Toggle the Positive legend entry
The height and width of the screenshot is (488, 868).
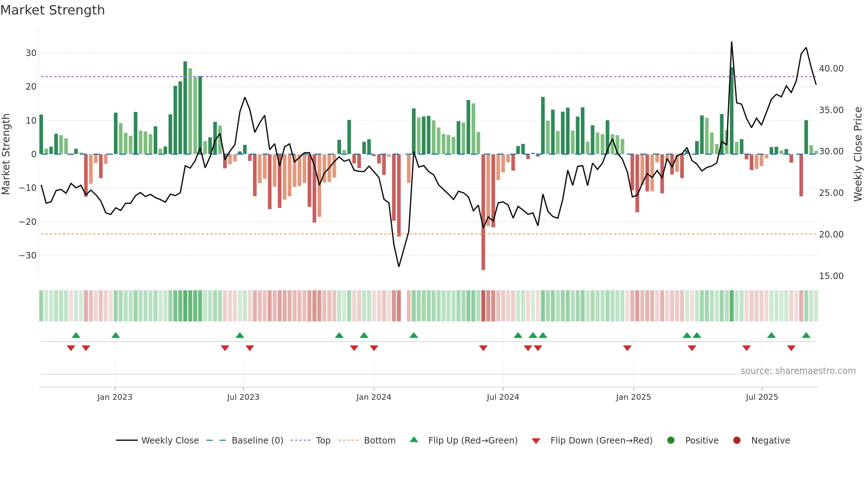pyautogui.click(x=693, y=440)
